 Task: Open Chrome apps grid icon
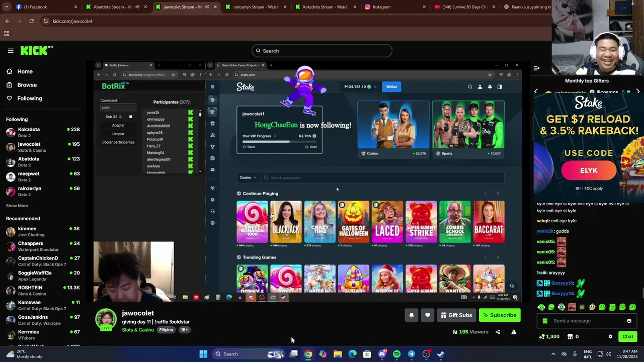pos(7,34)
